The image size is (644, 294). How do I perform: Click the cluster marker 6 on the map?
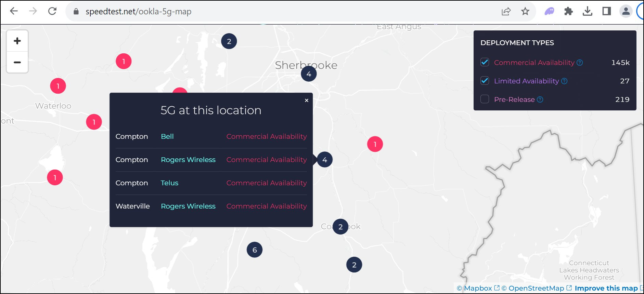[x=255, y=250]
